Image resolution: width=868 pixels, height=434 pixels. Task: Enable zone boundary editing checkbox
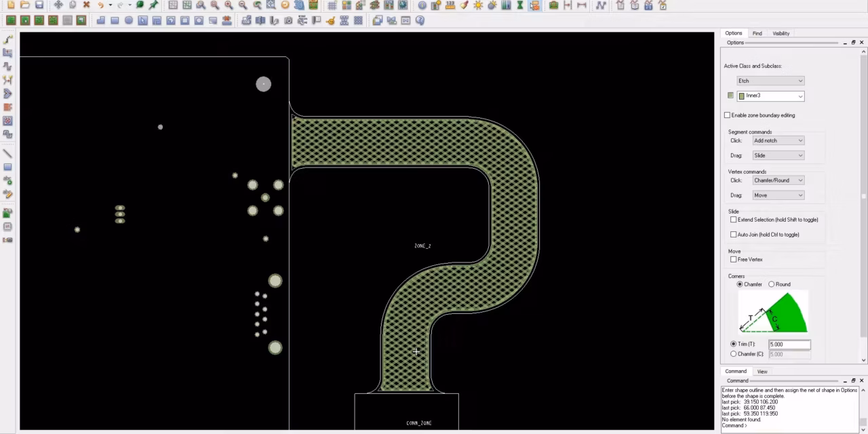coord(728,115)
